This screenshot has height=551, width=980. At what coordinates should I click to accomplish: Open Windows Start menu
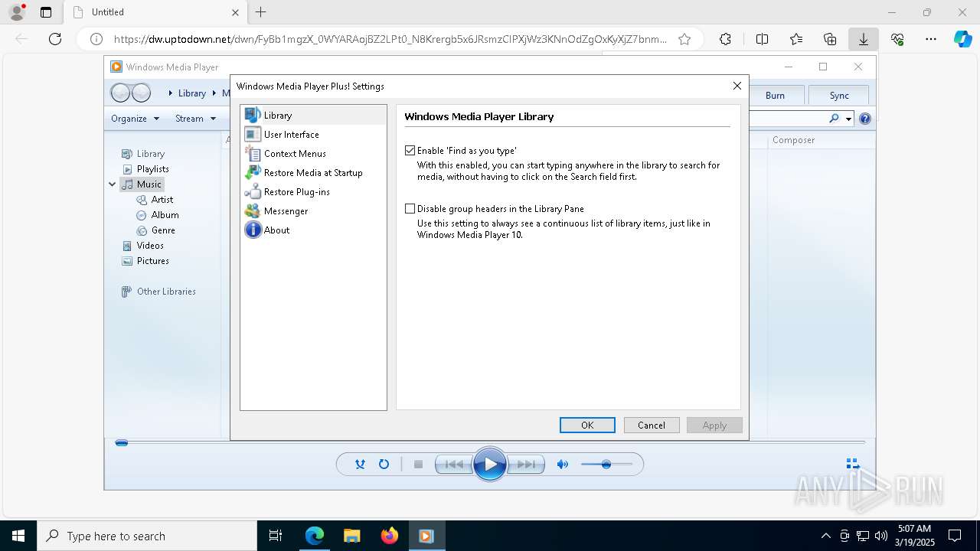(18, 536)
